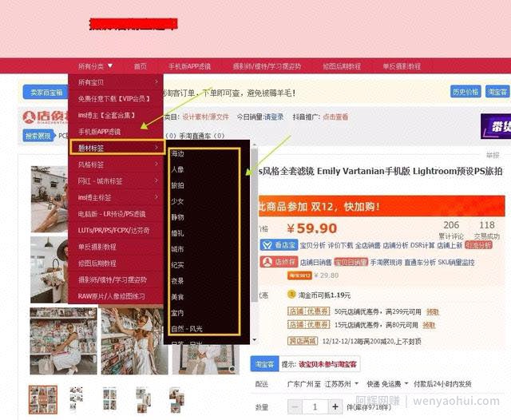Viewport: 511px width, 420px height.
Task: Open the 手机版APP滤镜 tab in the navigation bar
Action: coord(190,66)
